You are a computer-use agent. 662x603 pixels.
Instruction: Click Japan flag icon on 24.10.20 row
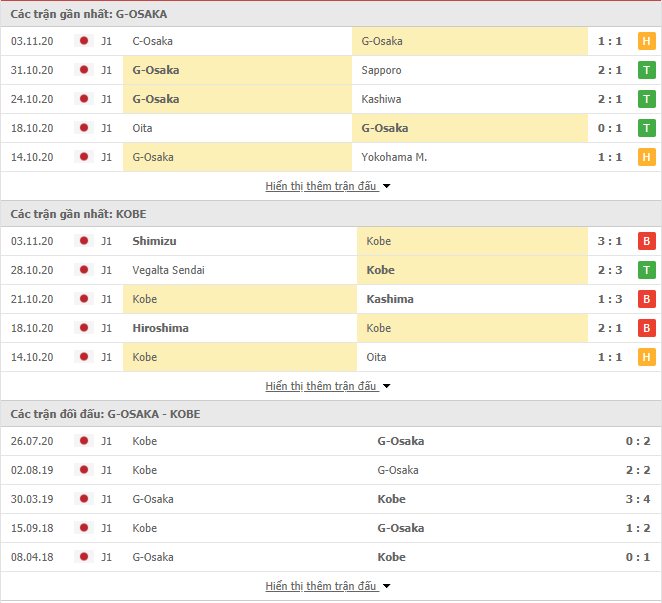(84, 99)
